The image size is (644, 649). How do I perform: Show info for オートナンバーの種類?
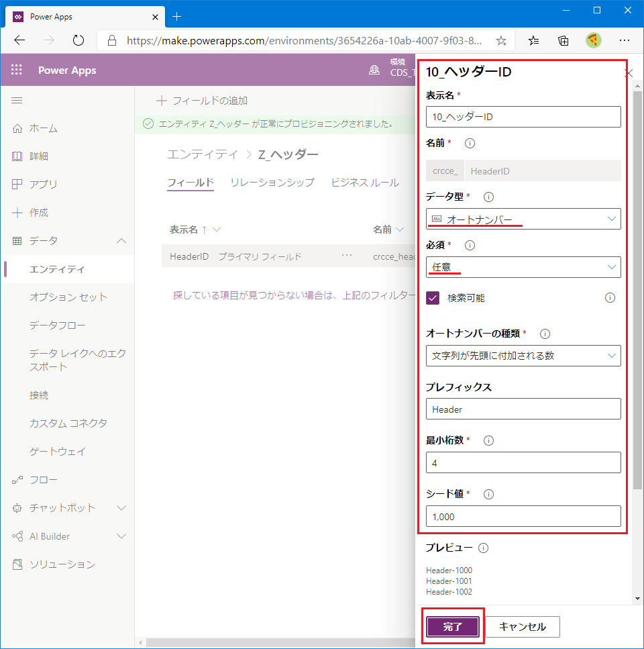pyautogui.click(x=545, y=334)
